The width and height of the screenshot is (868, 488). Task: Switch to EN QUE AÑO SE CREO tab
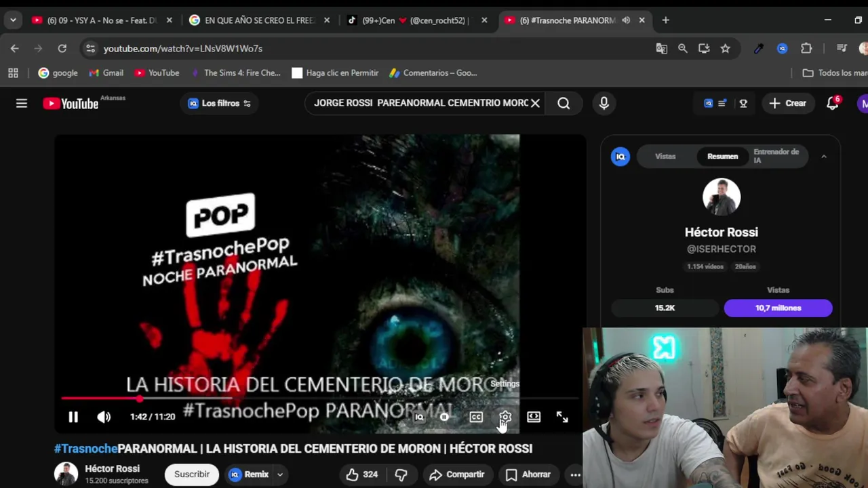click(x=260, y=20)
